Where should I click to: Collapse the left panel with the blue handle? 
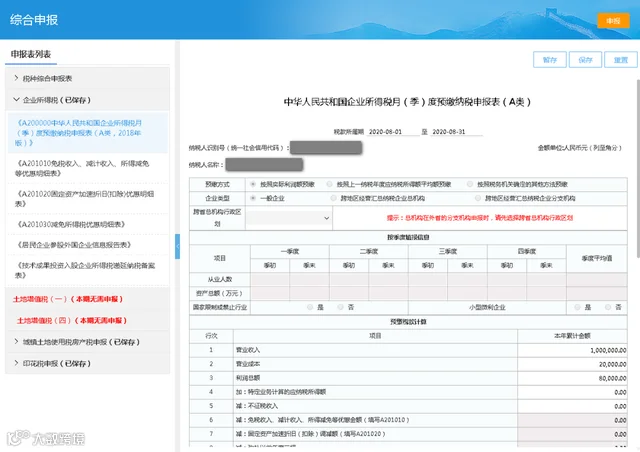click(x=177, y=246)
